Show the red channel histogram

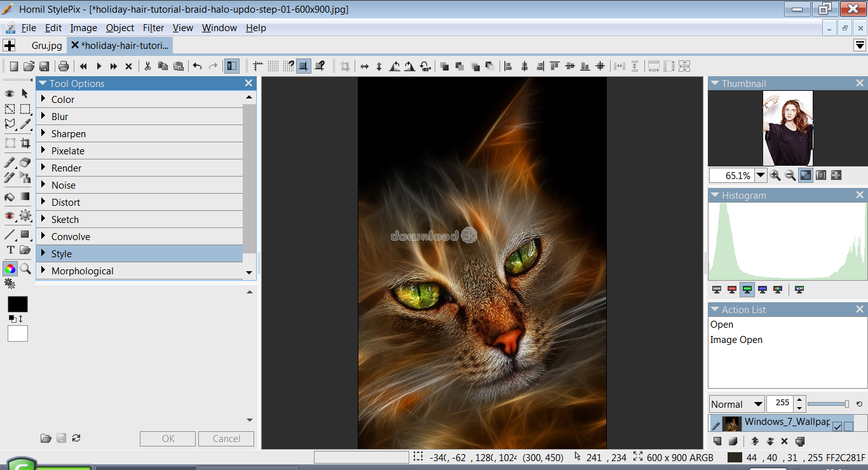coord(732,290)
